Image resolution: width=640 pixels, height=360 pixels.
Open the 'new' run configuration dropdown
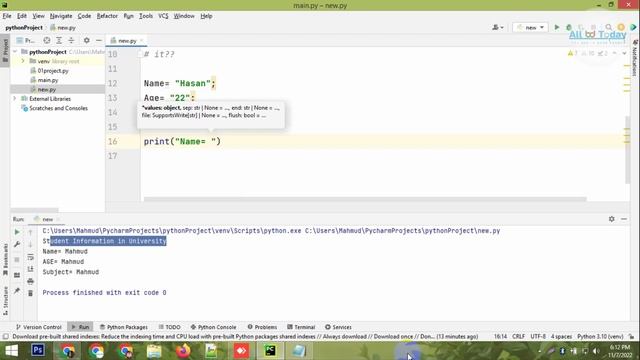click(530, 27)
